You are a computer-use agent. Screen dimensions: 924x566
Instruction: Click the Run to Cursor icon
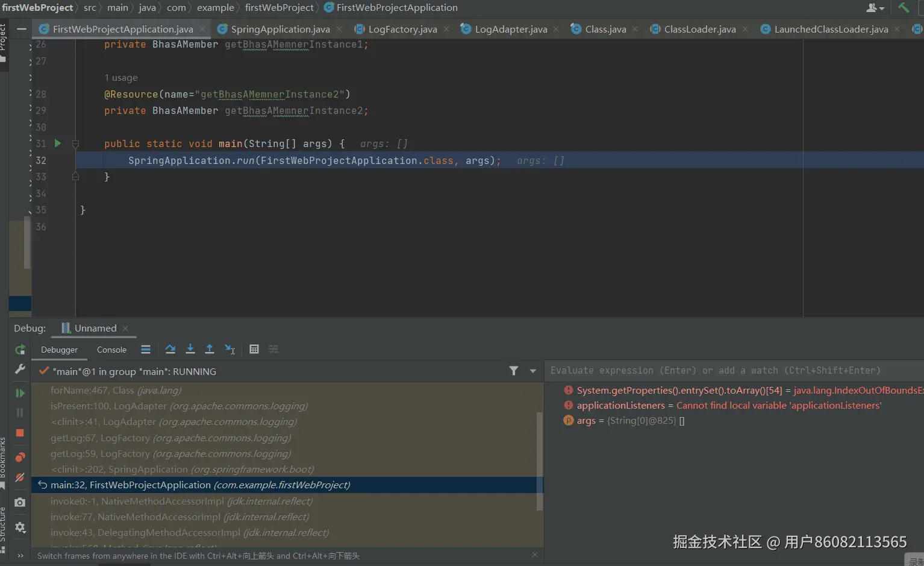pyautogui.click(x=229, y=349)
